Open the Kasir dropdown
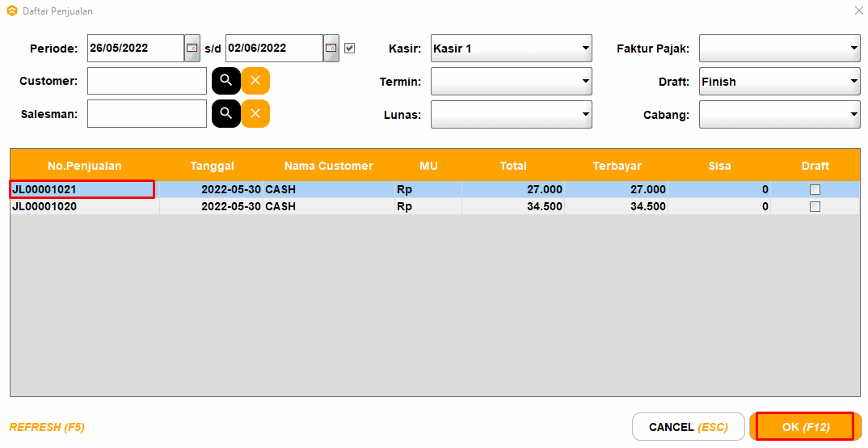 (511, 49)
